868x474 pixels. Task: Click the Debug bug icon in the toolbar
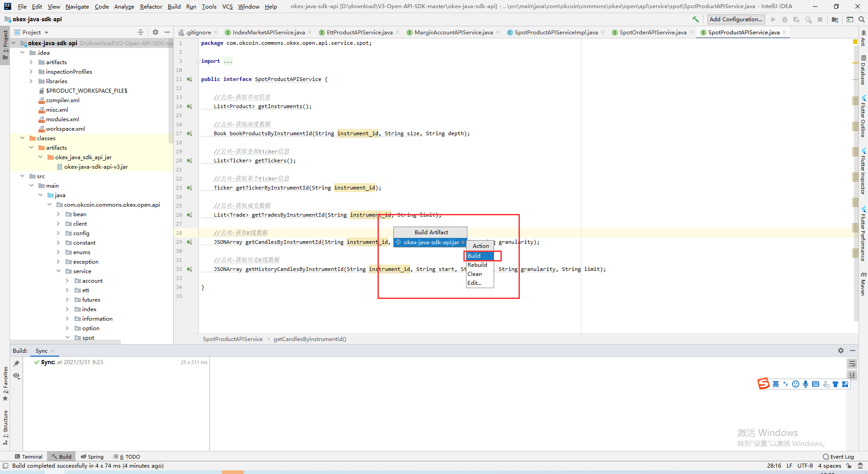tap(785, 19)
